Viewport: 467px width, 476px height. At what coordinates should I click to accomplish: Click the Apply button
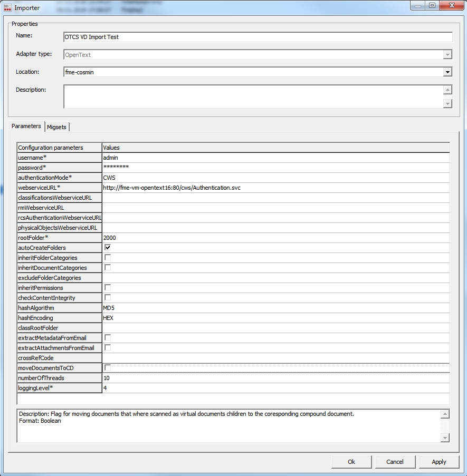tap(439, 462)
